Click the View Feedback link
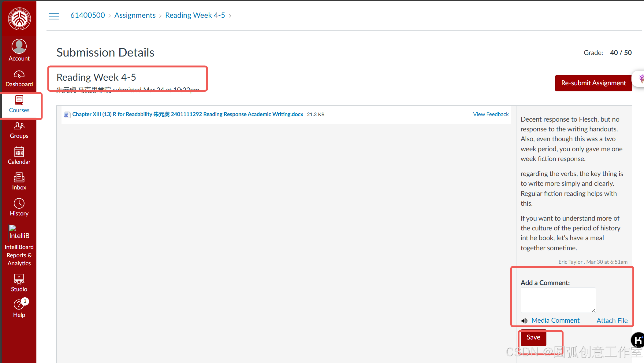 (490, 114)
